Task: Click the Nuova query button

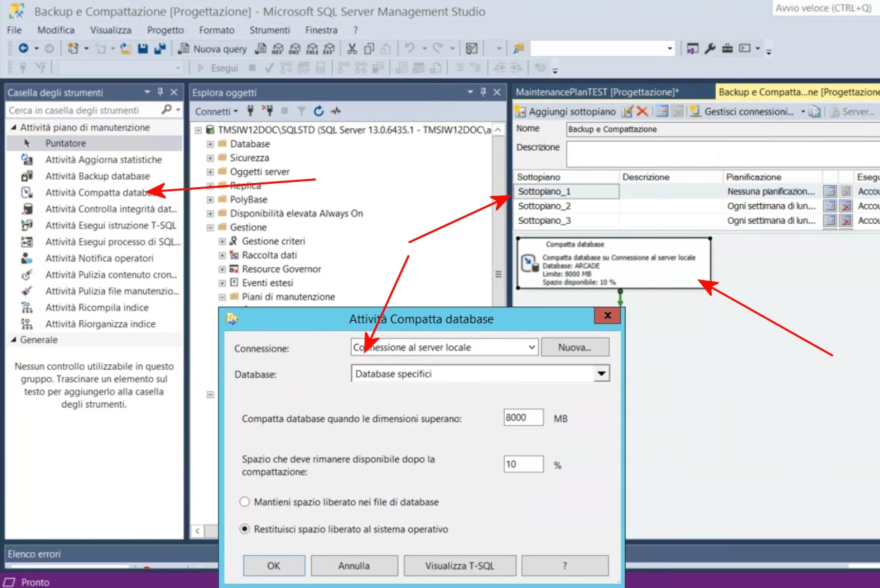Action: [x=213, y=49]
